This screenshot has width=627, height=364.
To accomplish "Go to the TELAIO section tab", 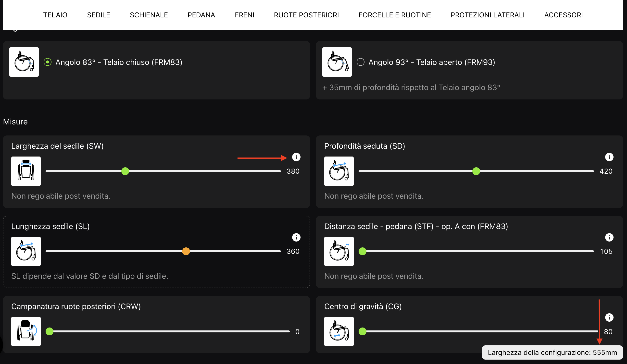I will [55, 15].
